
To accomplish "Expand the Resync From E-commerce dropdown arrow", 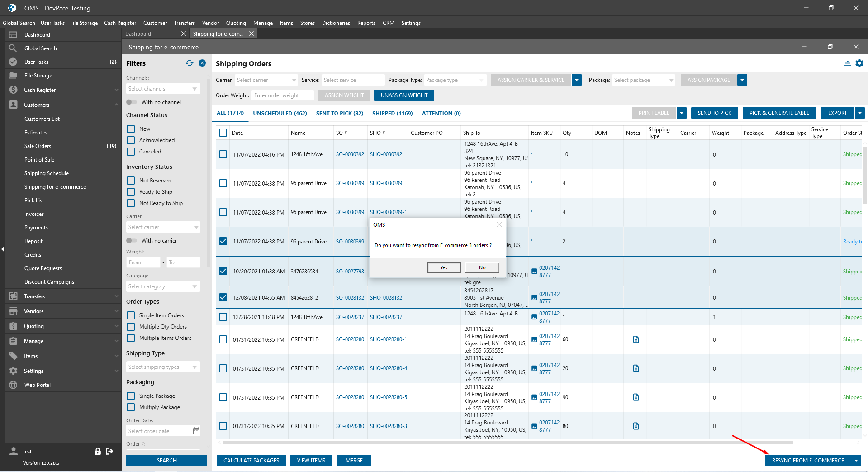I will point(856,461).
